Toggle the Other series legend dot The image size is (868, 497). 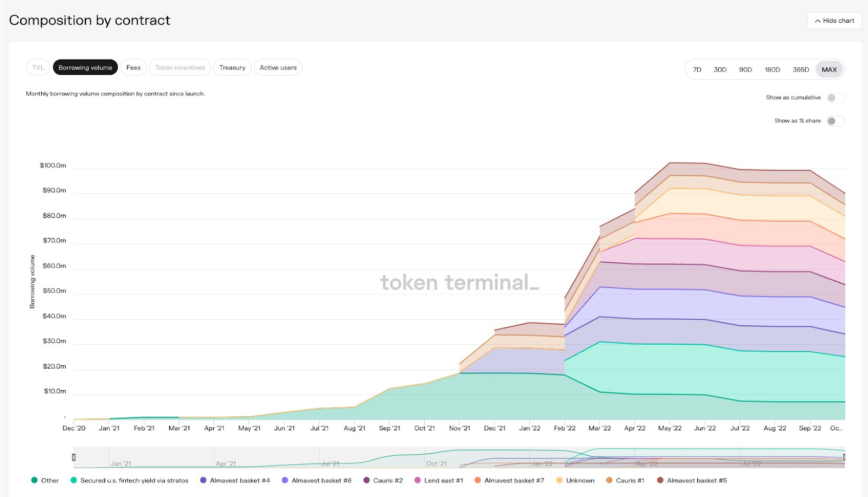pos(35,480)
